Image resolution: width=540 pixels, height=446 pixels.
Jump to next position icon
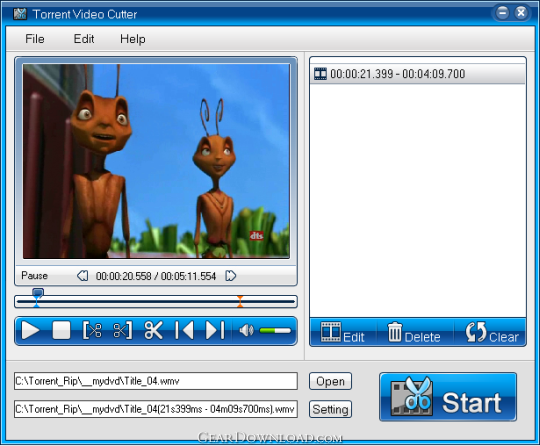215,330
